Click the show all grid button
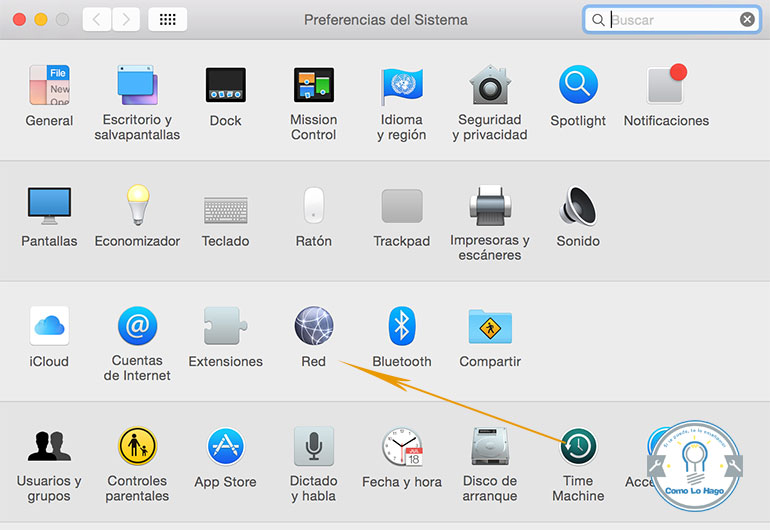770x530 pixels. click(167, 20)
